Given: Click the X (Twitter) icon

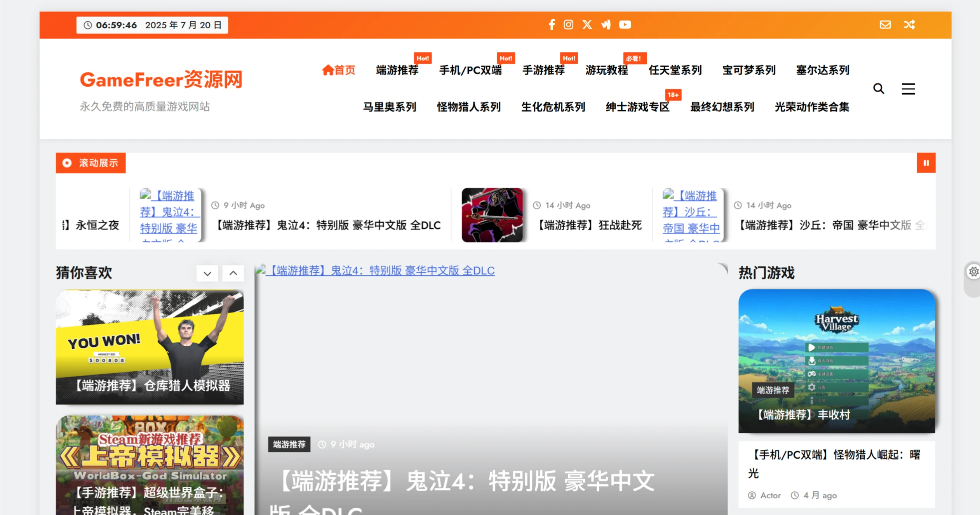Looking at the screenshot, I should click(x=587, y=24).
